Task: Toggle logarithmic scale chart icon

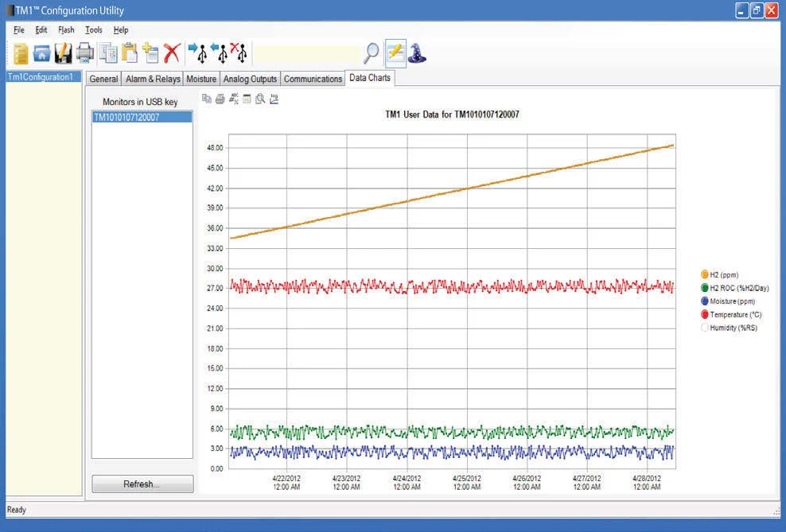Action: coord(274,99)
